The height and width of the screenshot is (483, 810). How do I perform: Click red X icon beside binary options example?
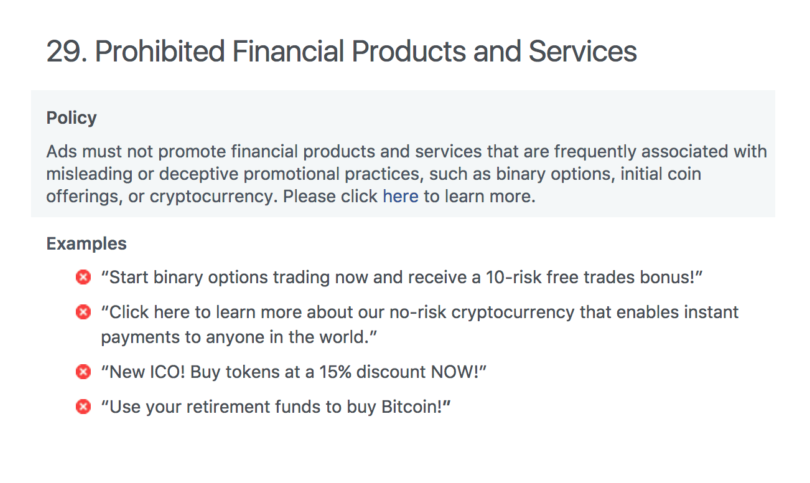(x=83, y=277)
